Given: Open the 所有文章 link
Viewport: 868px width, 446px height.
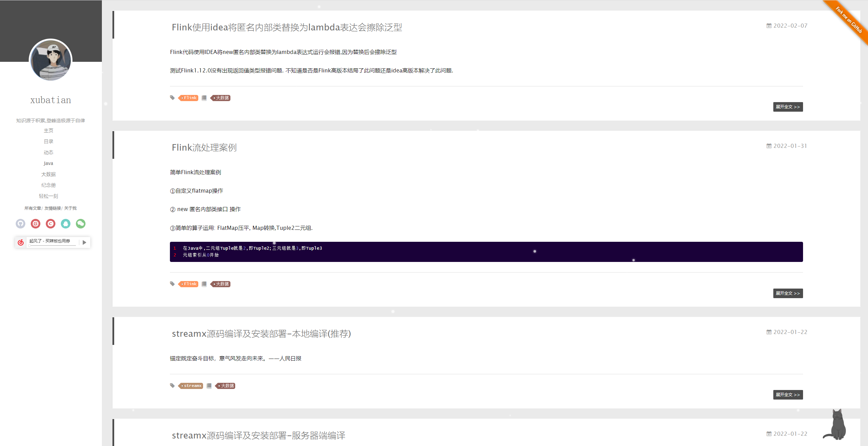Looking at the screenshot, I should pos(33,208).
